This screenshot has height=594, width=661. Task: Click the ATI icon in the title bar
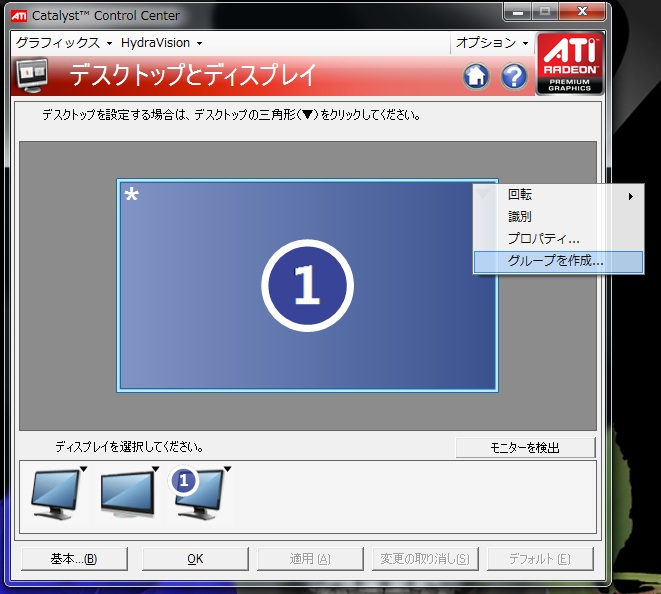[18, 15]
